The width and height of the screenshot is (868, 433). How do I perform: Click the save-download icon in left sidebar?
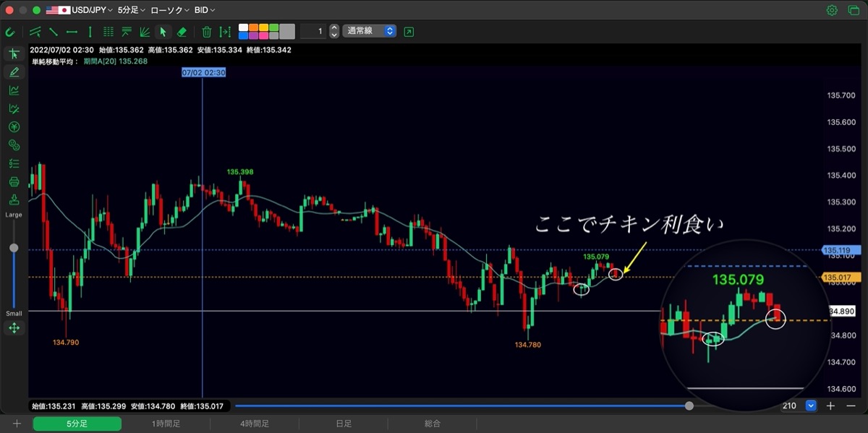click(x=14, y=200)
